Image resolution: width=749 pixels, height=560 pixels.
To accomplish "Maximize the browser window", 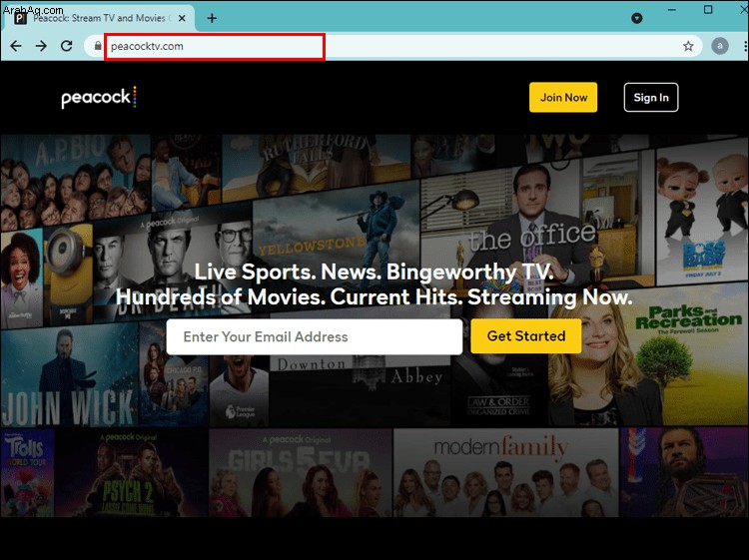I will (708, 10).
